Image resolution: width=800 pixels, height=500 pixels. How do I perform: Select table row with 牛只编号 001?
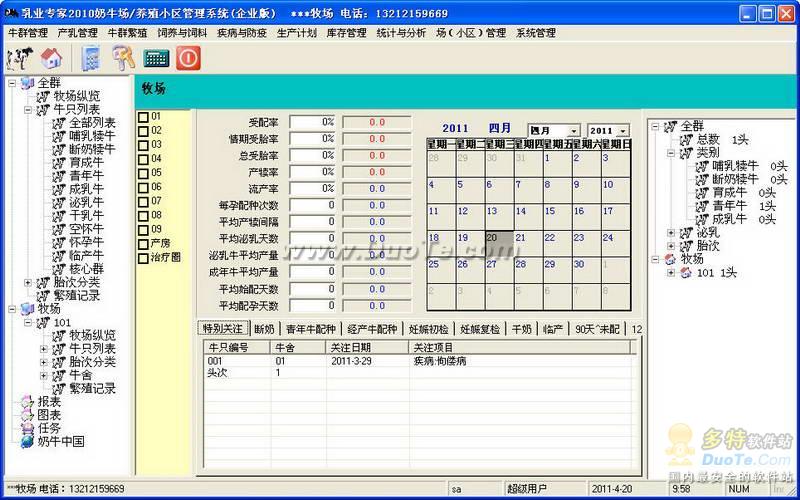pyautogui.click(x=419, y=361)
